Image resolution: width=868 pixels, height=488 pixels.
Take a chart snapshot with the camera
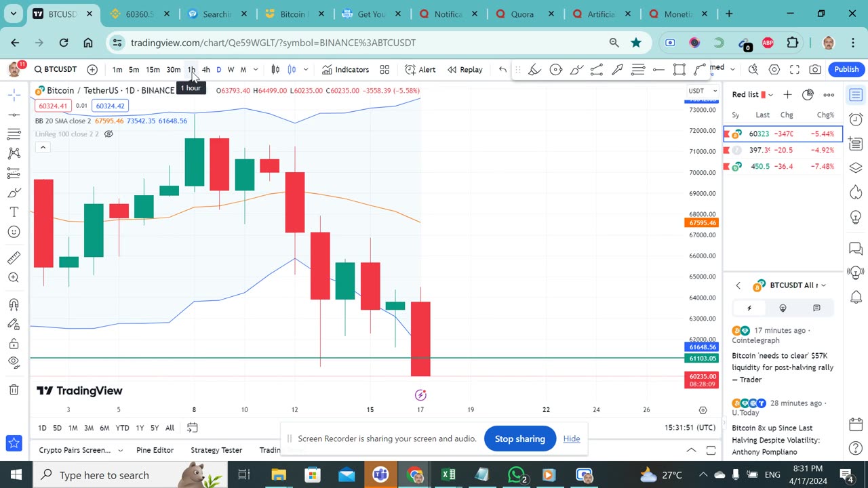[x=815, y=69]
